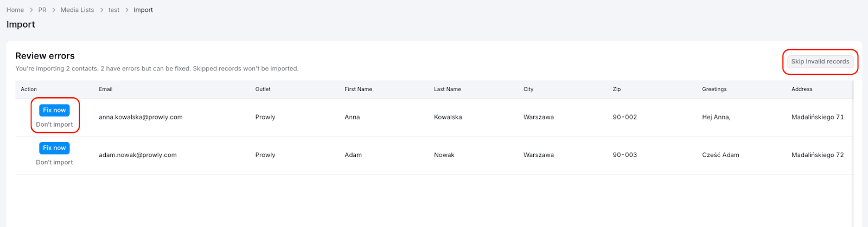Click the Outlet column header
This screenshot has height=227, width=868.
point(263,89)
